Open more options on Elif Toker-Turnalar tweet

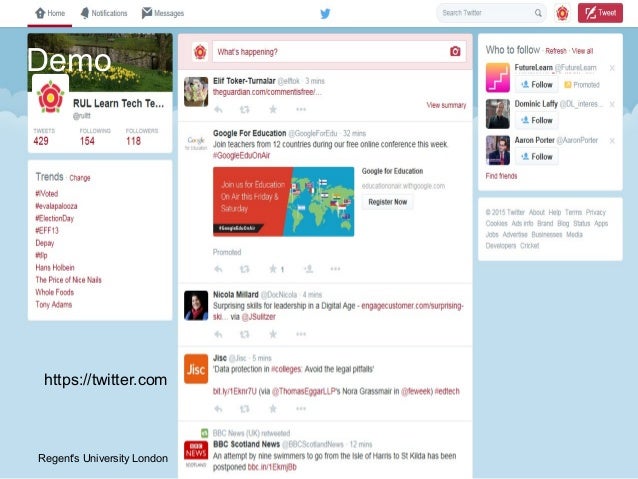[301, 109]
